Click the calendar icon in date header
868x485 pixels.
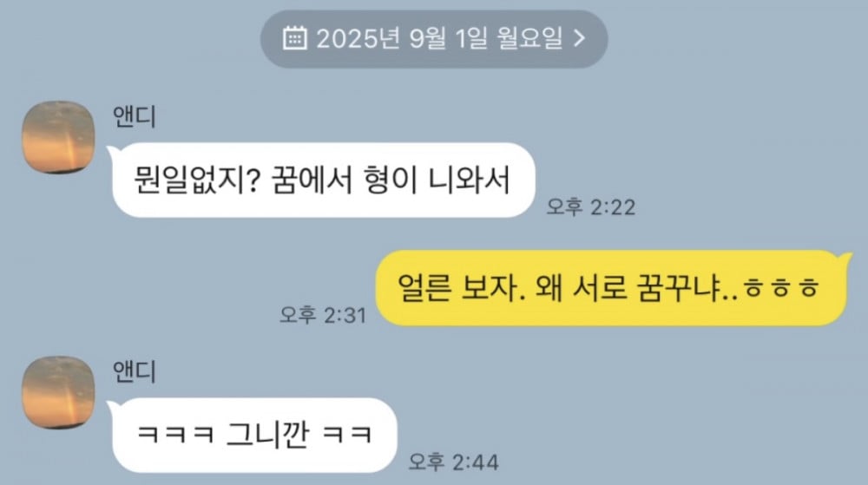coord(294,38)
